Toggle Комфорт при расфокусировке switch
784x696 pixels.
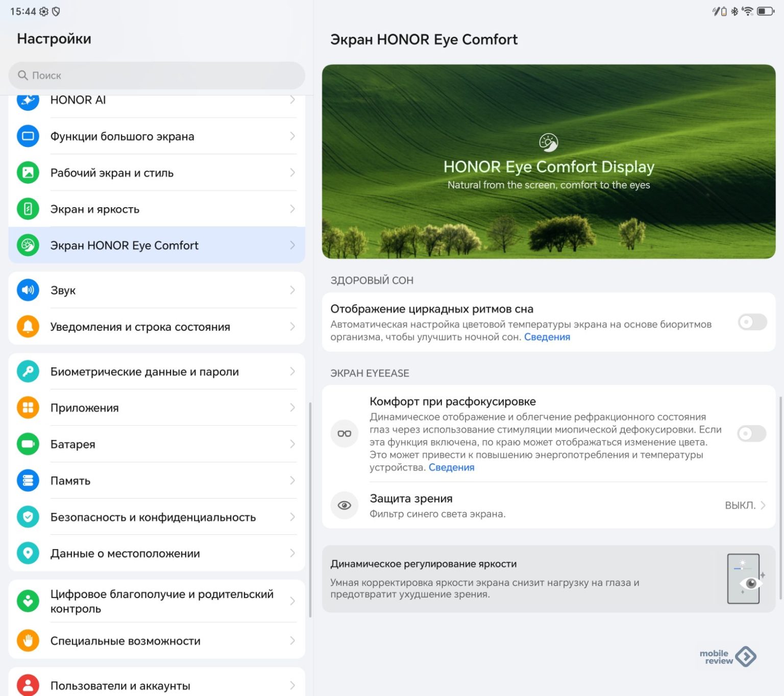752,434
